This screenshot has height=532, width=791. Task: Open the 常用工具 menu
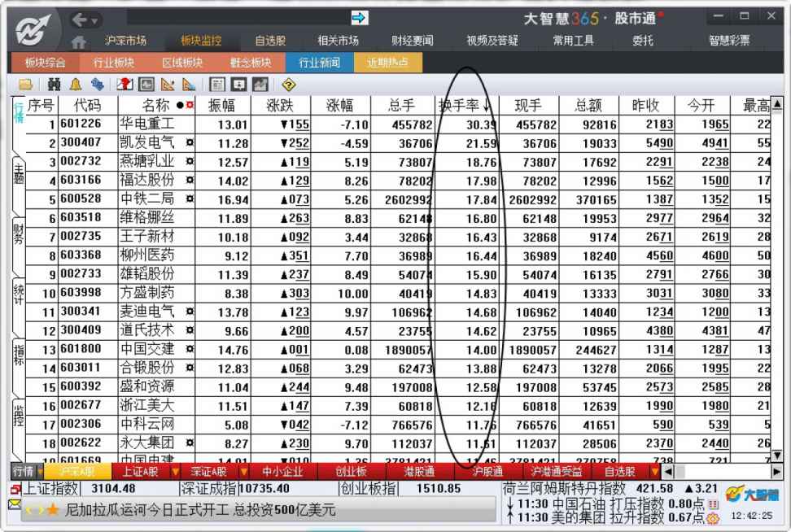pyautogui.click(x=574, y=41)
